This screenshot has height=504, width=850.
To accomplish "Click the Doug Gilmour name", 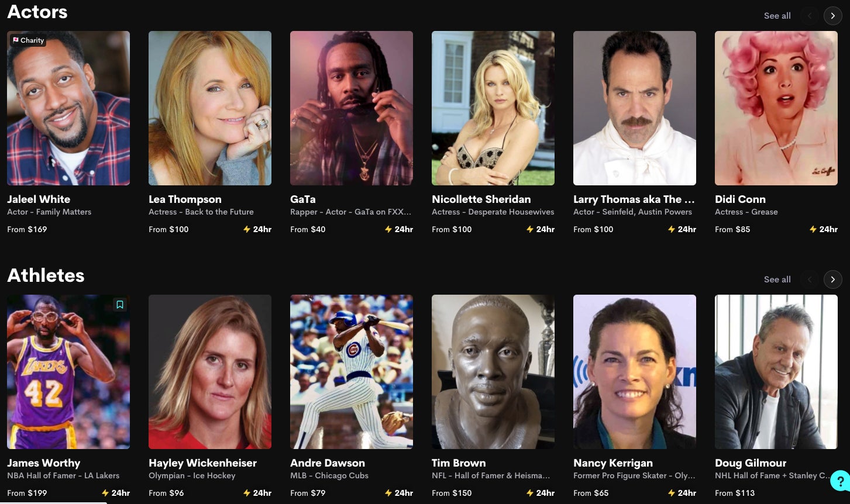I will click(750, 462).
